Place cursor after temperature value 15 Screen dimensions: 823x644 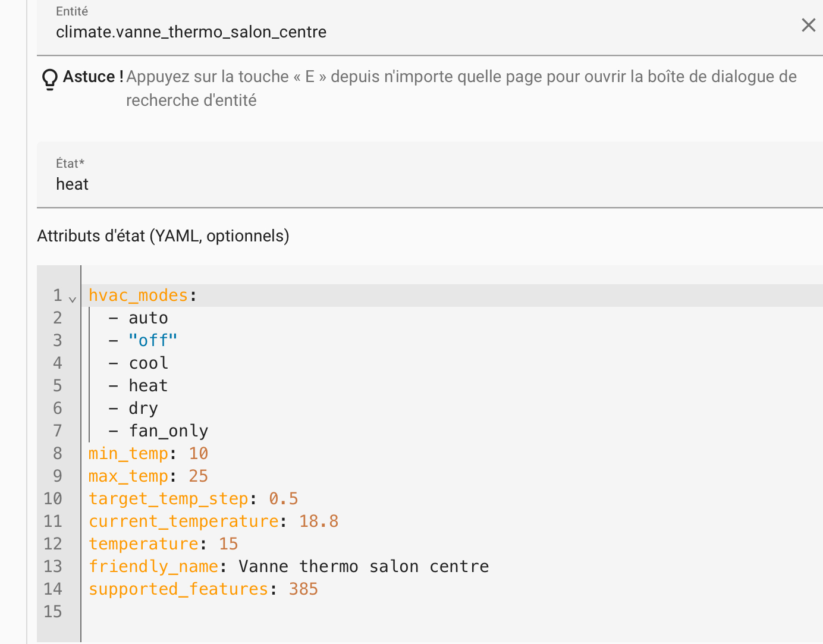click(x=238, y=544)
